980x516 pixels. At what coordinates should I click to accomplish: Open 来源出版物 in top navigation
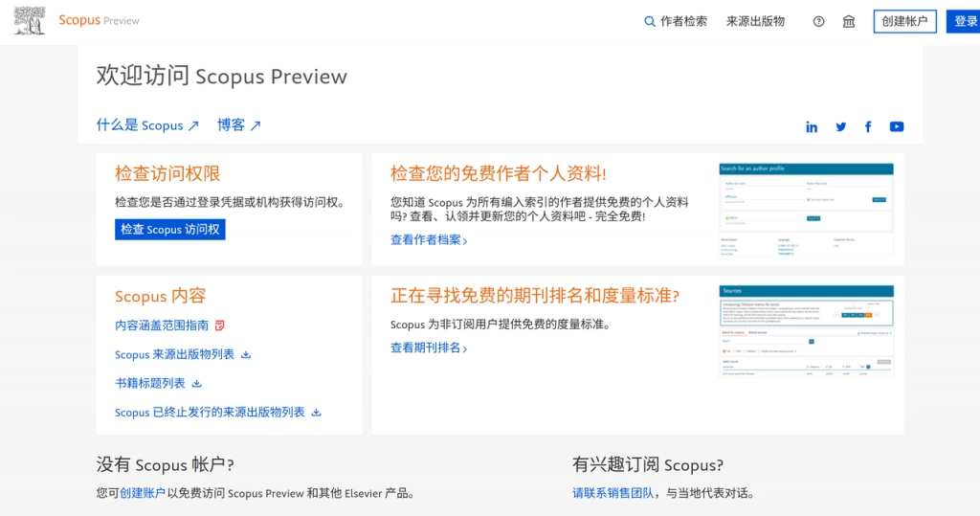click(755, 21)
